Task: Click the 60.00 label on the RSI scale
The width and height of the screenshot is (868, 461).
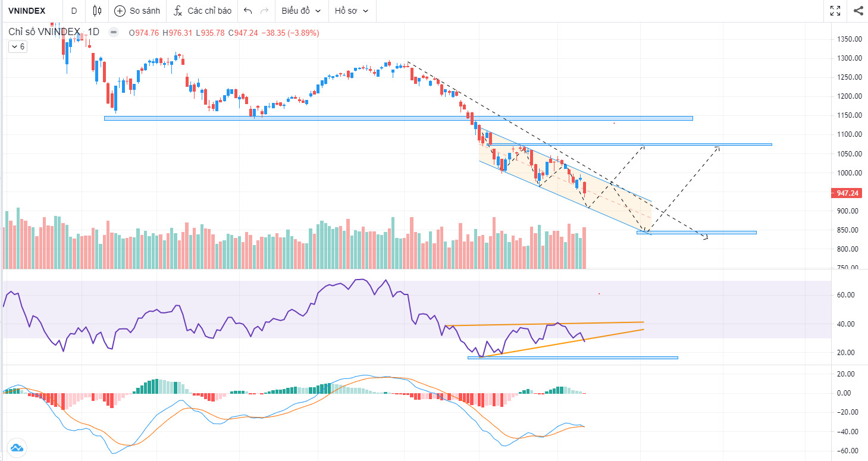Action: pyautogui.click(x=846, y=295)
